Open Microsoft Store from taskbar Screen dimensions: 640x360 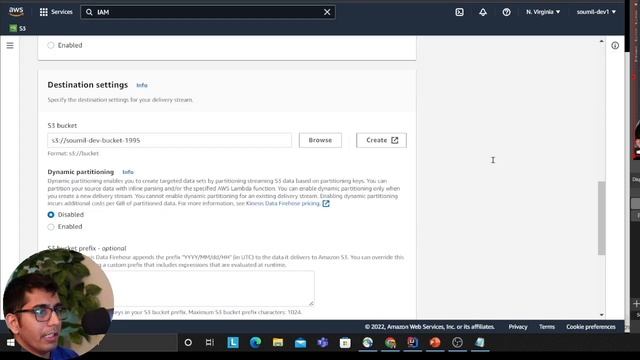[345, 343]
